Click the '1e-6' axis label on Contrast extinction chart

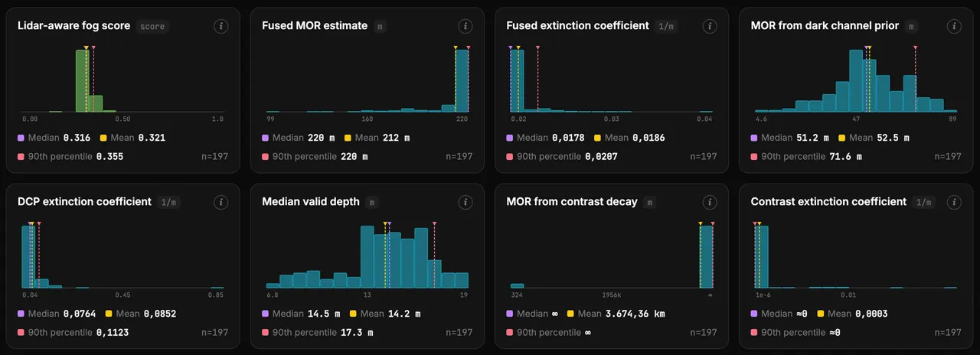point(763,295)
